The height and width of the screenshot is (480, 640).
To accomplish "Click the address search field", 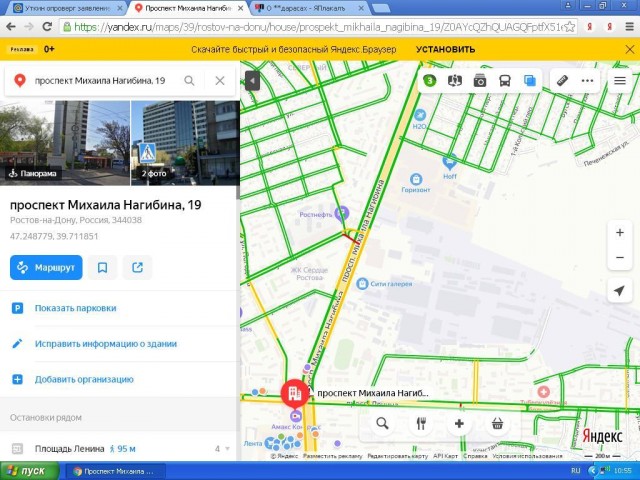I will (100, 81).
